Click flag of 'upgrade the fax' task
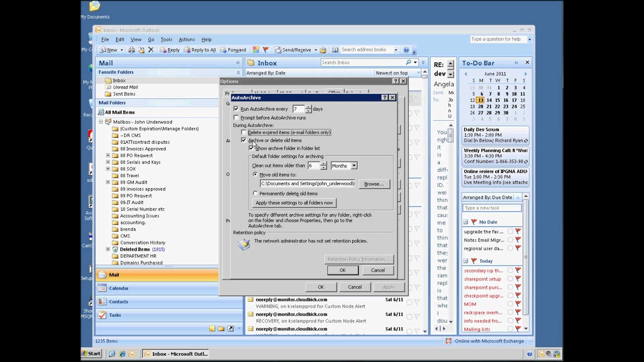 tap(518, 232)
